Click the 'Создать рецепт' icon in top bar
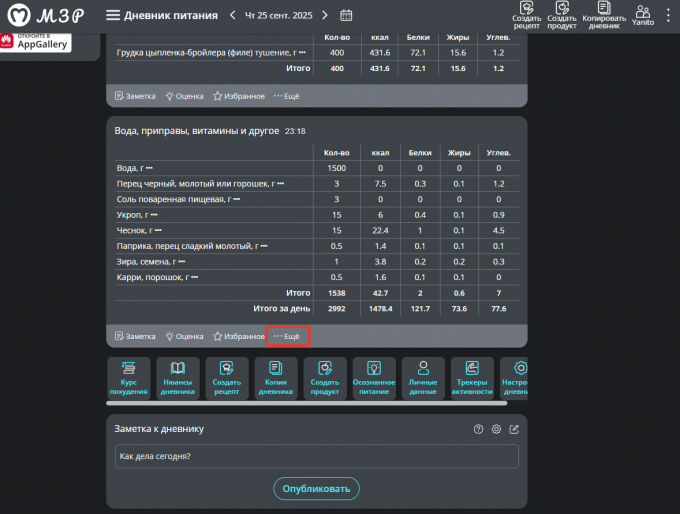This screenshot has width=680, height=514. (526, 13)
